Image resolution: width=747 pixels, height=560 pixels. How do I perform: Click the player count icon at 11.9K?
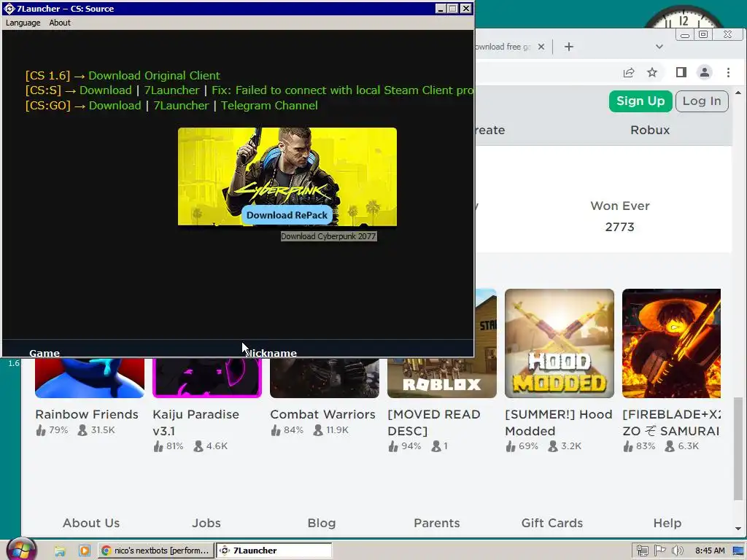[x=318, y=430]
